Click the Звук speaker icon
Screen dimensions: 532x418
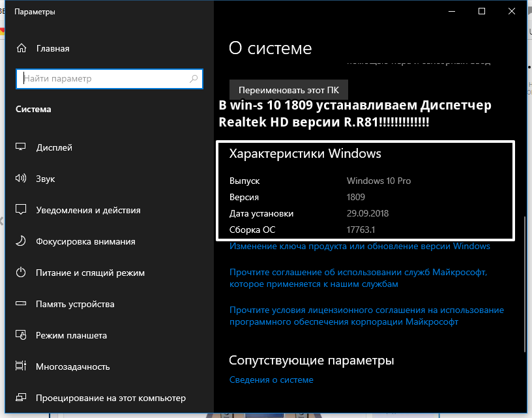(x=21, y=178)
